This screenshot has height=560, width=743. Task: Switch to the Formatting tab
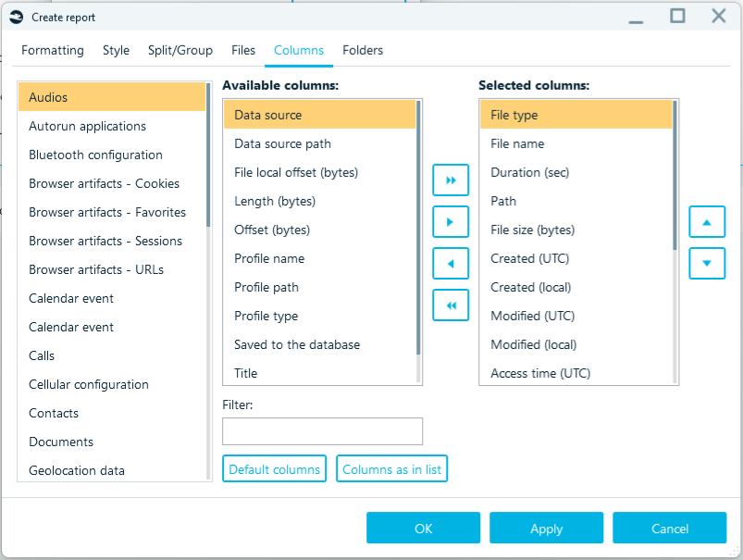[53, 50]
